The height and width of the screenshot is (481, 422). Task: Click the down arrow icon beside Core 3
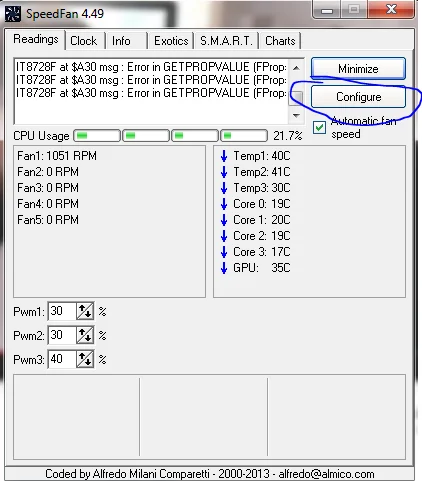click(x=224, y=252)
